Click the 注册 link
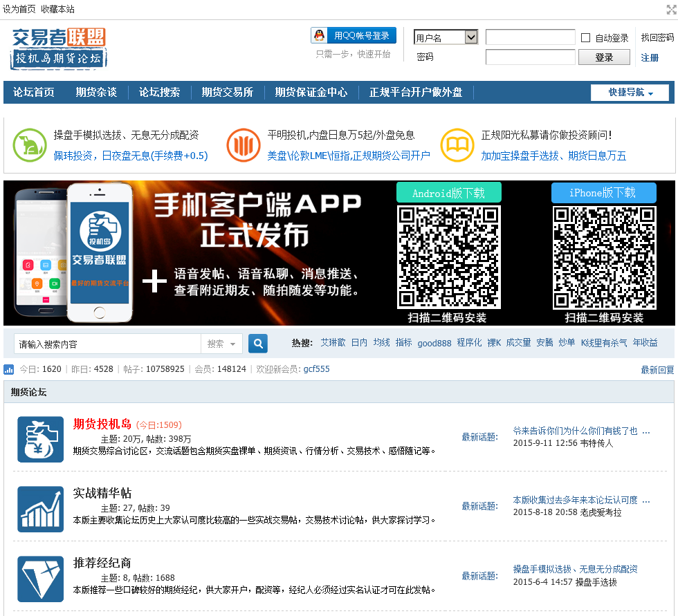The image size is (678, 616). [x=650, y=57]
